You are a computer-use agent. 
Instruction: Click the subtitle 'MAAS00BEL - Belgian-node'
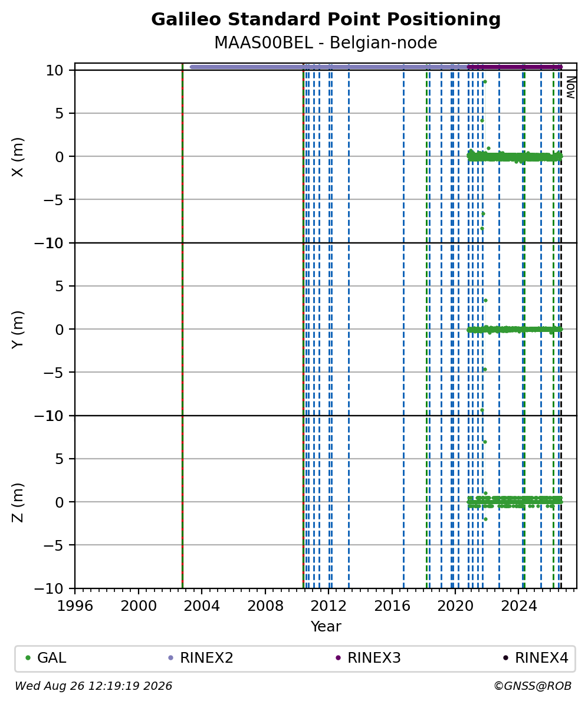326,43
